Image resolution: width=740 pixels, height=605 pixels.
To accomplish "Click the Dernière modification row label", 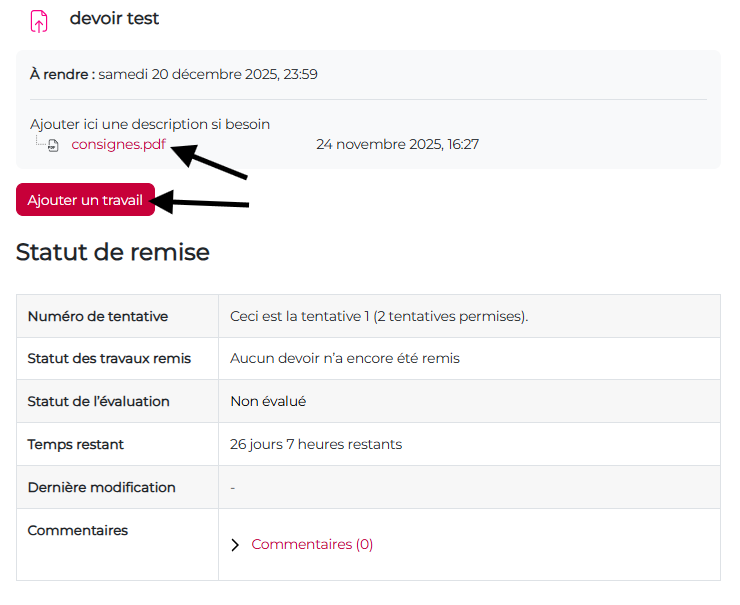I will coord(101,487).
